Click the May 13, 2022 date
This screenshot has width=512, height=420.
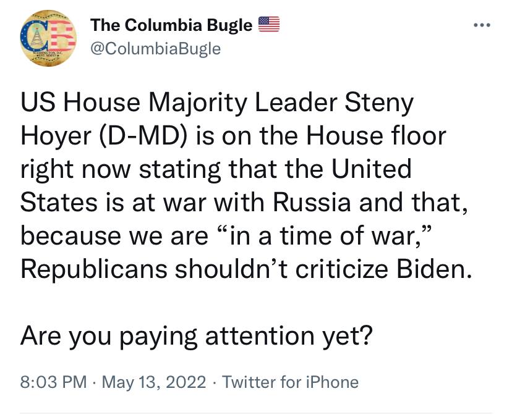coord(154,382)
